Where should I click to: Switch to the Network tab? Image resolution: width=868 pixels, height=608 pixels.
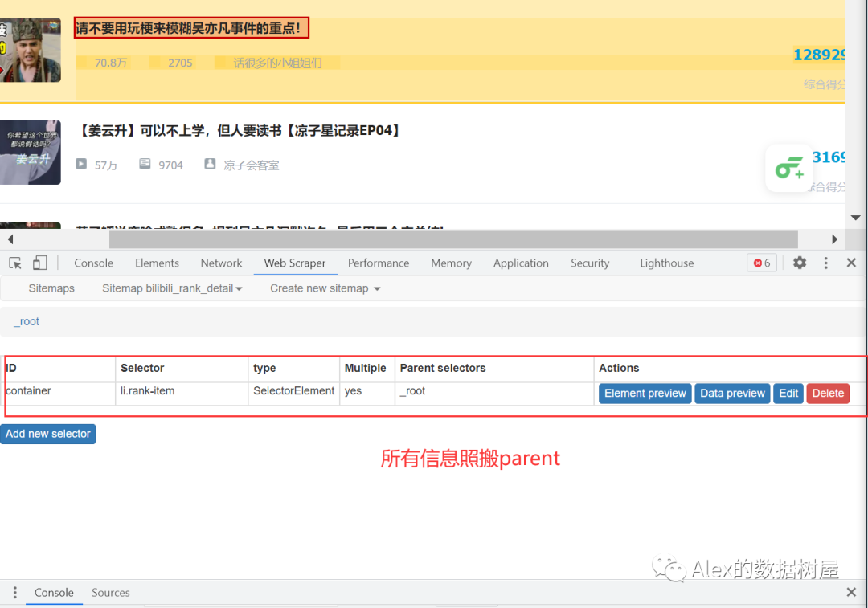(221, 263)
